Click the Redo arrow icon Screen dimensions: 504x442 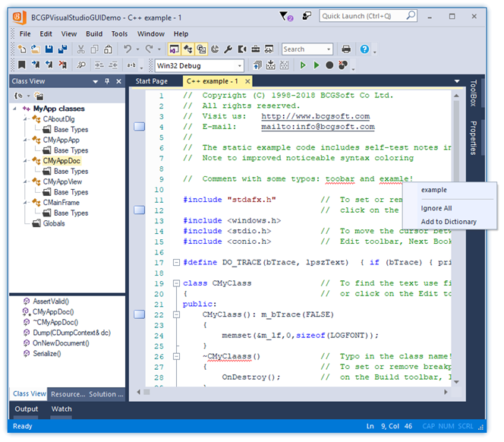tap(149, 49)
